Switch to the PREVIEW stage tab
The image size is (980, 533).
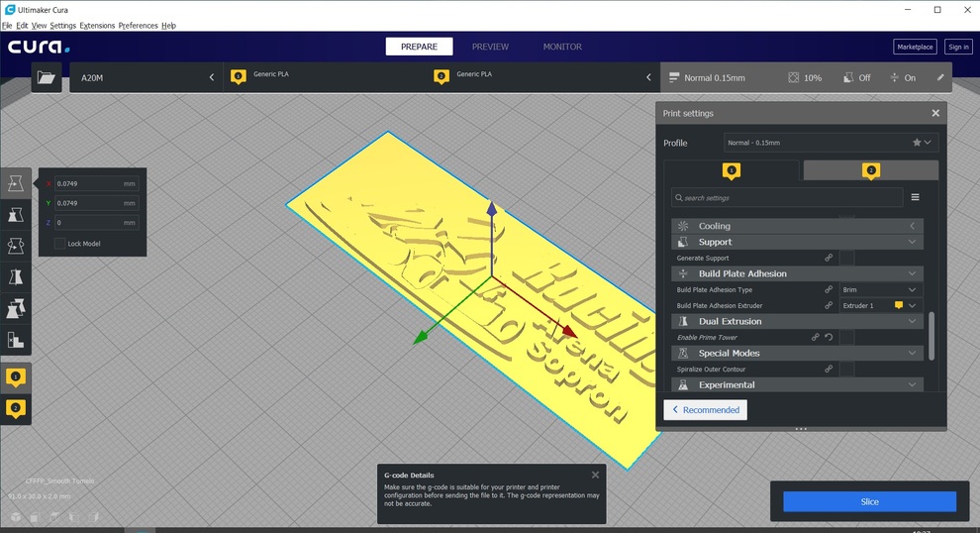490,47
